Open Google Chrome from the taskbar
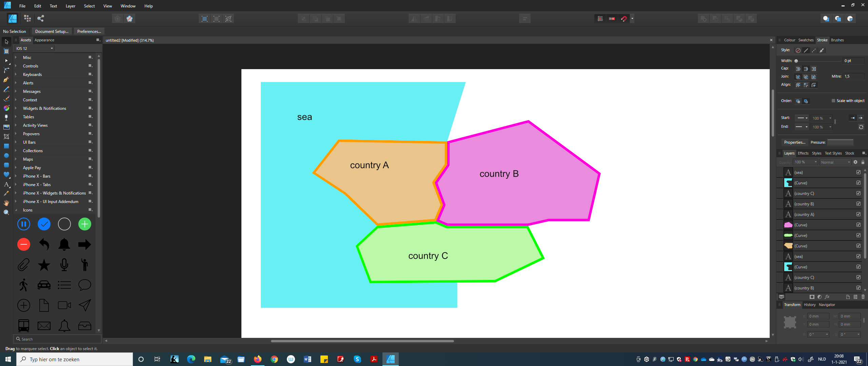 (274, 359)
